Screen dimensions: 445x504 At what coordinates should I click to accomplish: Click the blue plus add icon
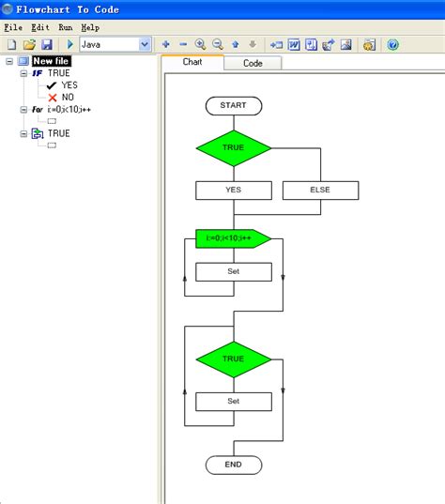166,44
